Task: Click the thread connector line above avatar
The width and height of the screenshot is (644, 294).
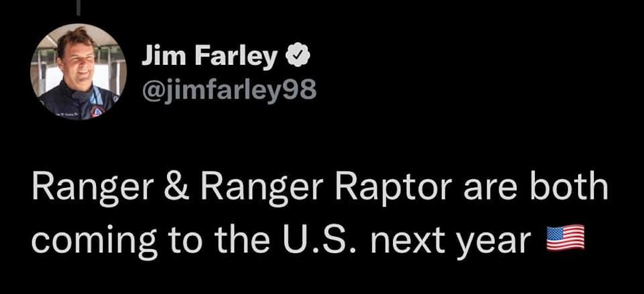Action: point(78,6)
